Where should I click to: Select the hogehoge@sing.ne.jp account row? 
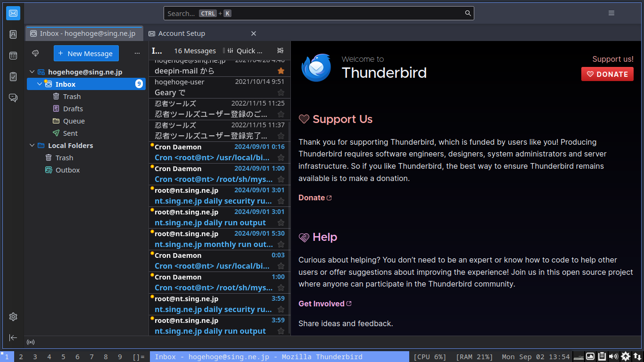click(86, 72)
